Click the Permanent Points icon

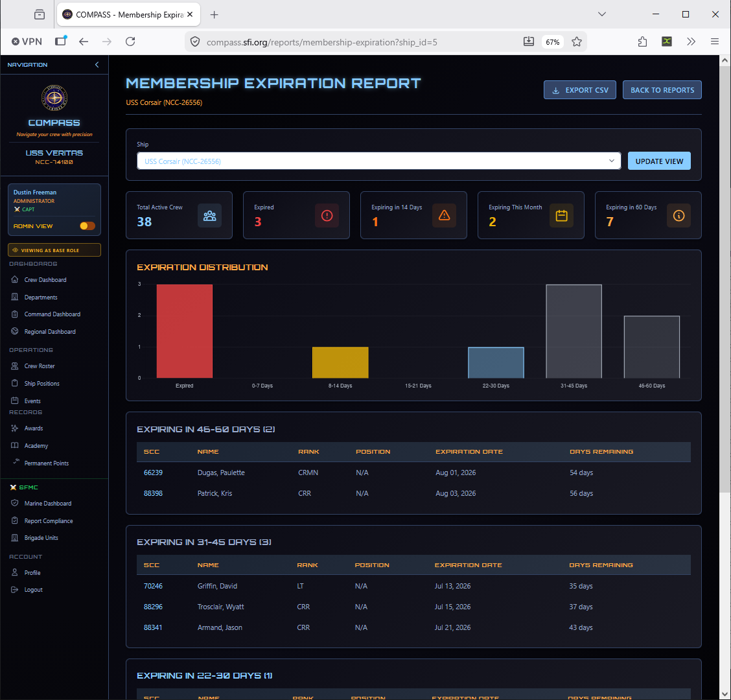point(16,461)
